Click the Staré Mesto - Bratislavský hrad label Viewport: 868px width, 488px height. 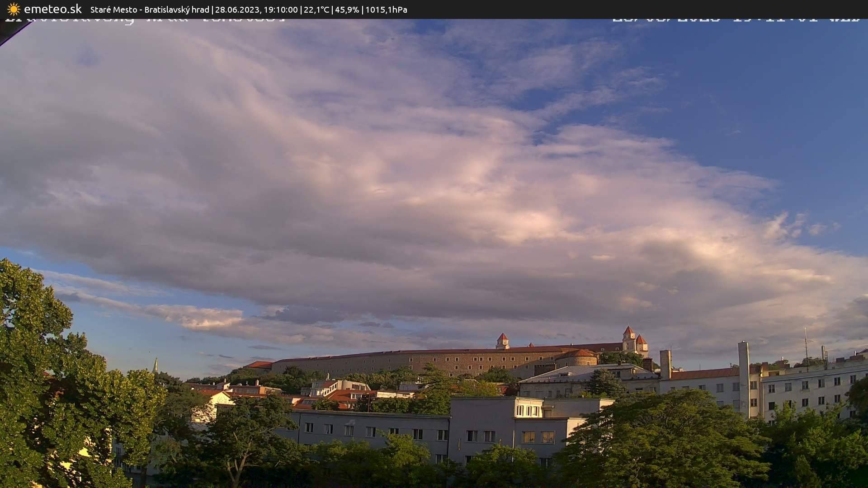150,9
